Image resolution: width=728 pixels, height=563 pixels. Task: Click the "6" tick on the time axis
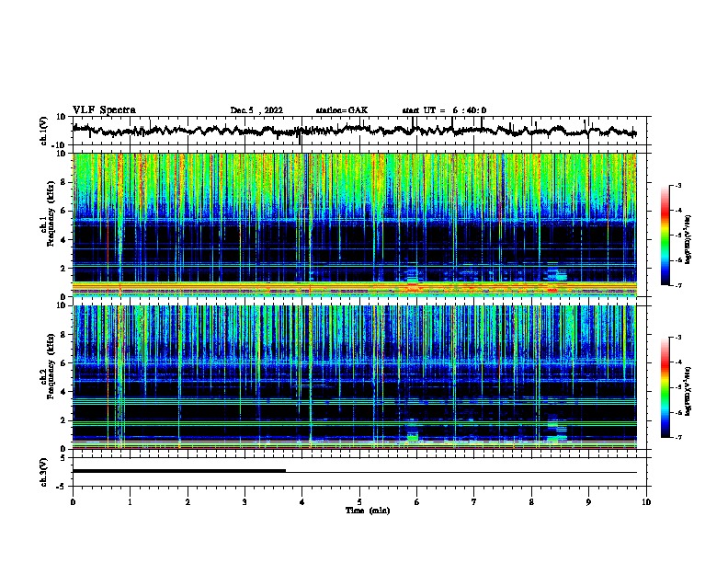417,502
